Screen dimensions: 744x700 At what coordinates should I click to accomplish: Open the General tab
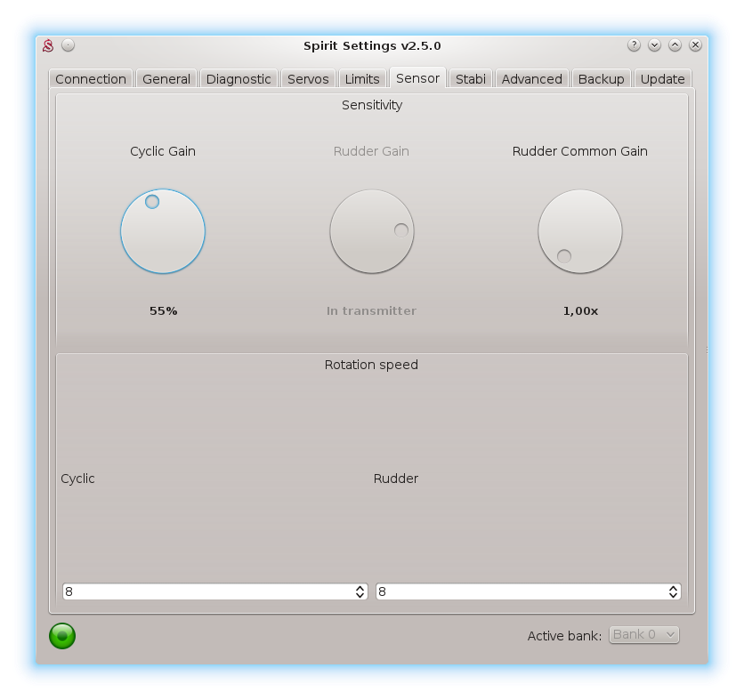[x=166, y=79]
